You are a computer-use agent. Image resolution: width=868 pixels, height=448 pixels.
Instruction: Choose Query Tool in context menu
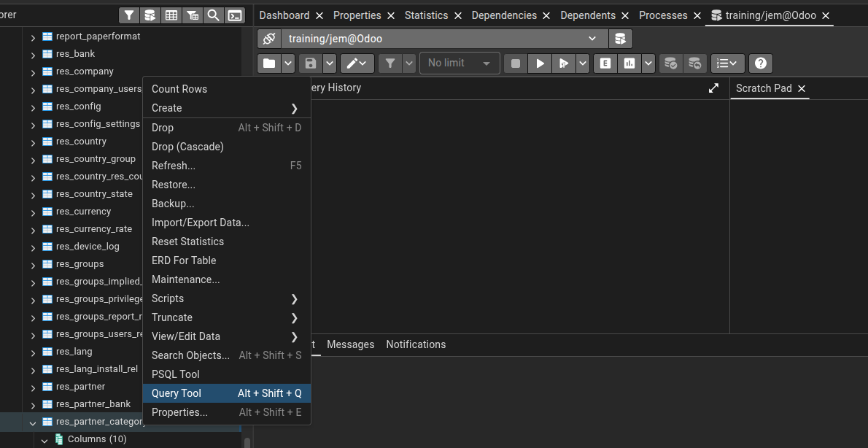tap(227, 393)
